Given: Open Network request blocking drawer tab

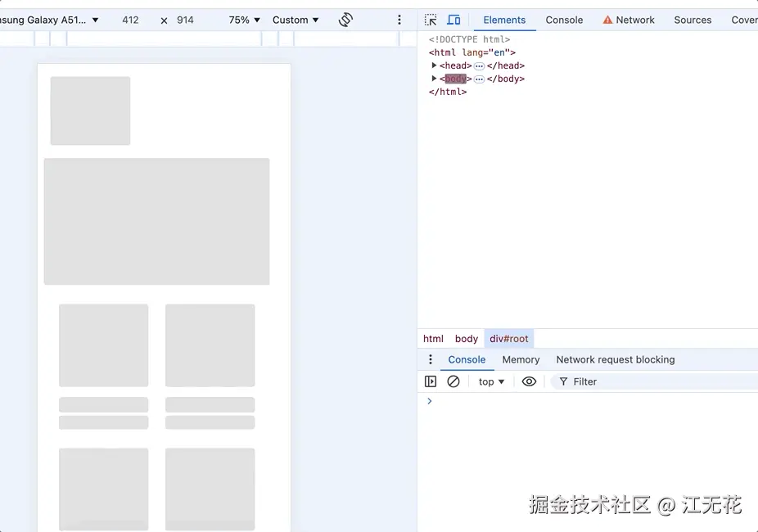Looking at the screenshot, I should (616, 359).
